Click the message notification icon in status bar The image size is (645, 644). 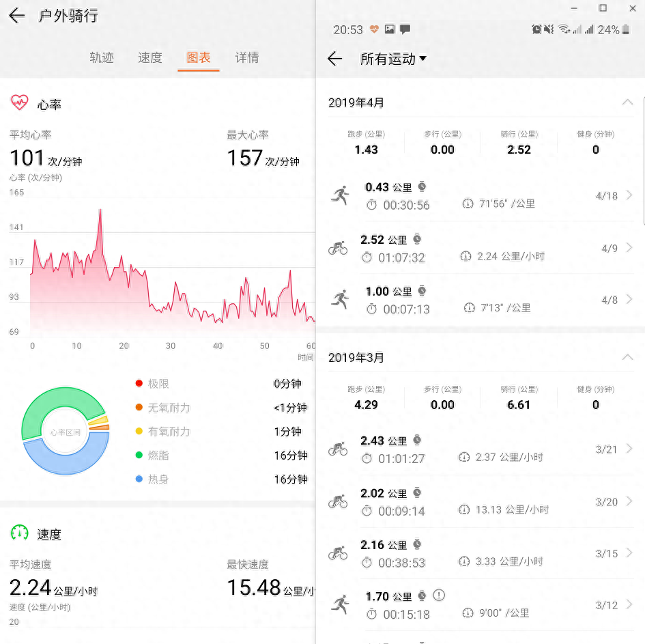(405, 29)
